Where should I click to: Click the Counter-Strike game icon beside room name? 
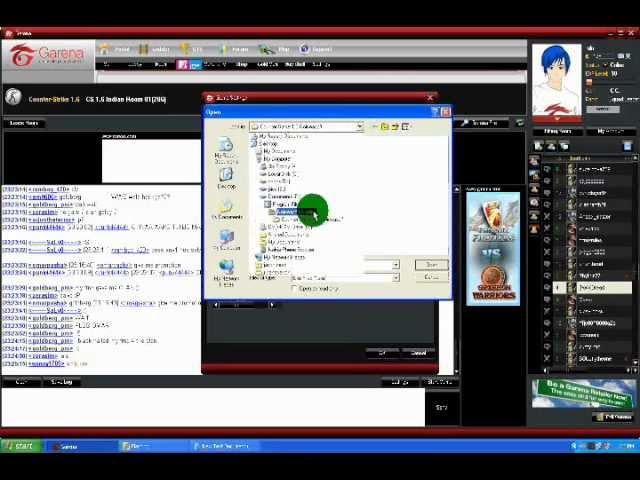coord(13,98)
